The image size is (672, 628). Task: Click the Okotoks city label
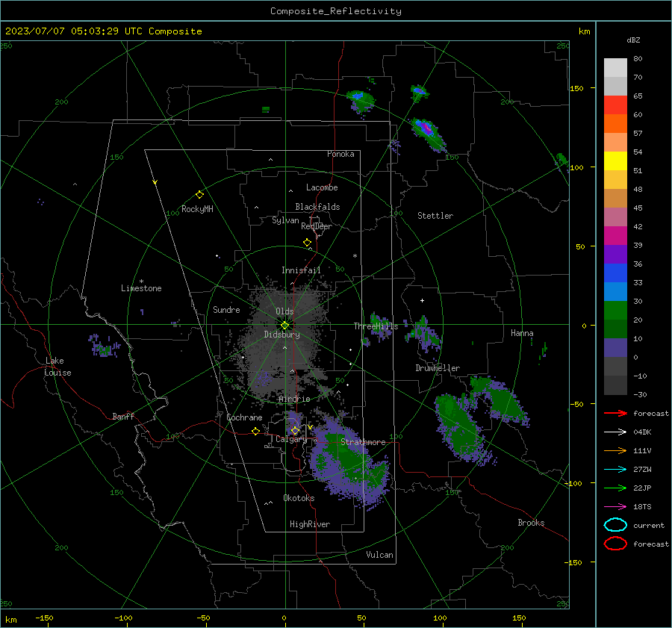[x=299, y=498]
